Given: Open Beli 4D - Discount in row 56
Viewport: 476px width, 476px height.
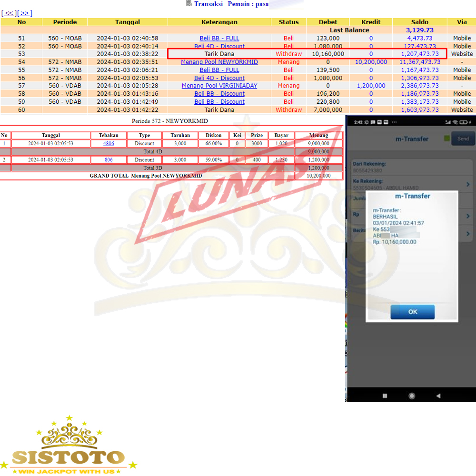Looking at the screenshot, I should click(x=219, y=78).
